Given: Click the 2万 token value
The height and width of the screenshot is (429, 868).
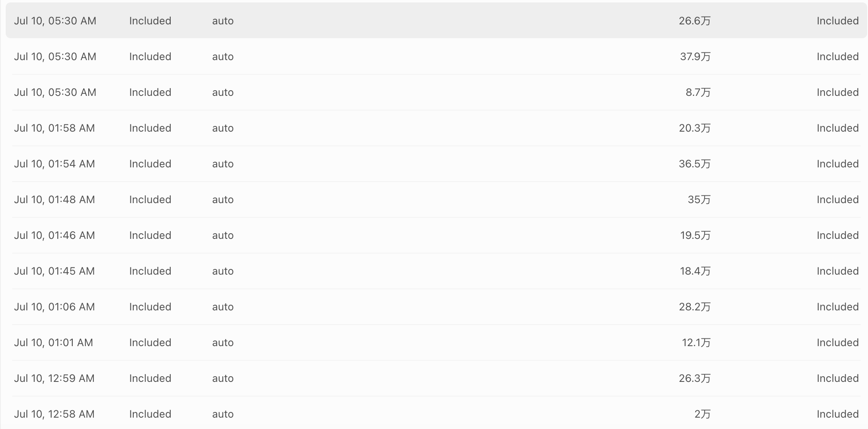Looking at the screenshot, I should (702, 414).
